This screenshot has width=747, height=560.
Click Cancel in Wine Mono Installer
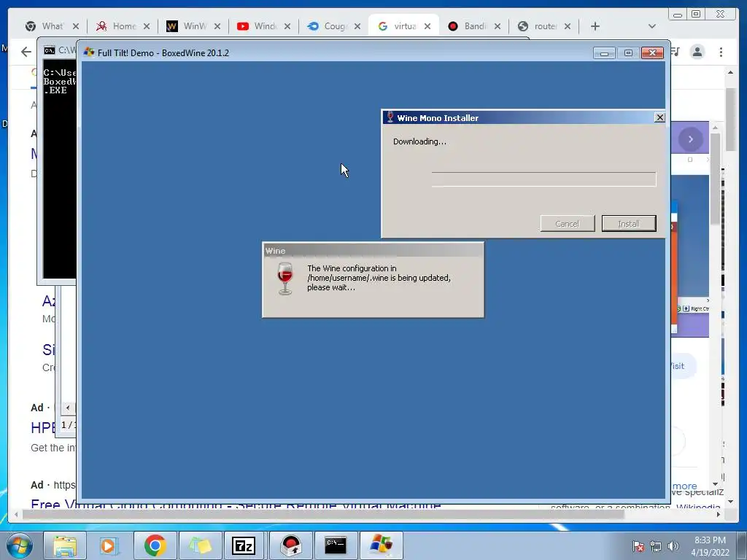pos(567,224)
